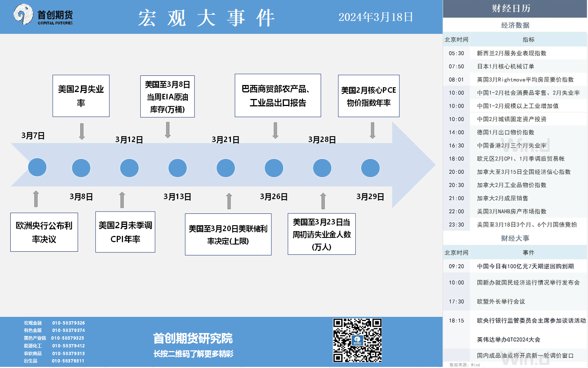Select the 美国2月失业率 event box
Viewport: 588px width, 368px height.
[81, 96]
